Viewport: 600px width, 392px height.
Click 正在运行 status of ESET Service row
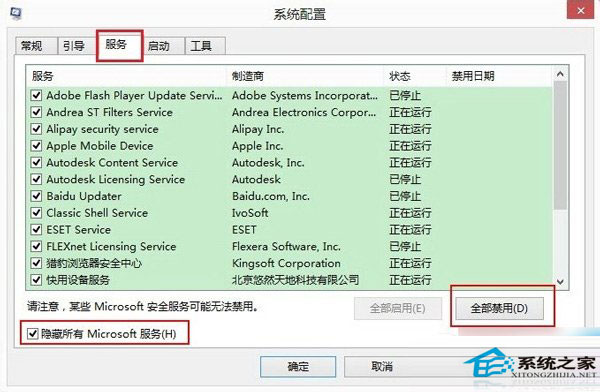point(410,230)
